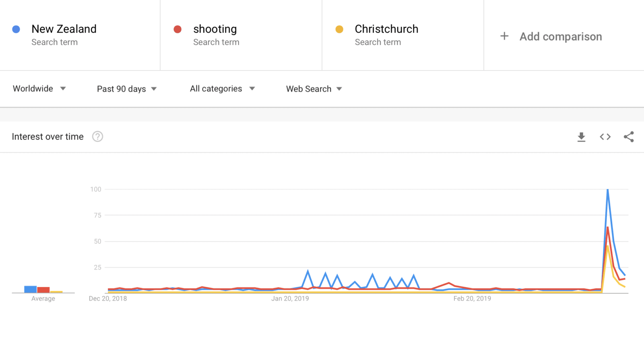Screen dimensions: 644x341
Task: Open the Past 90 days dropdown
Action: tap(126, 89)
